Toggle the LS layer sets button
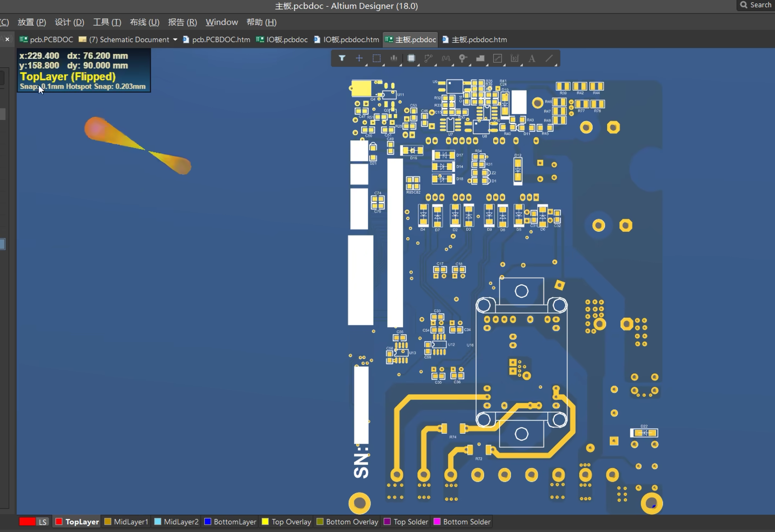 pos(43,522)
